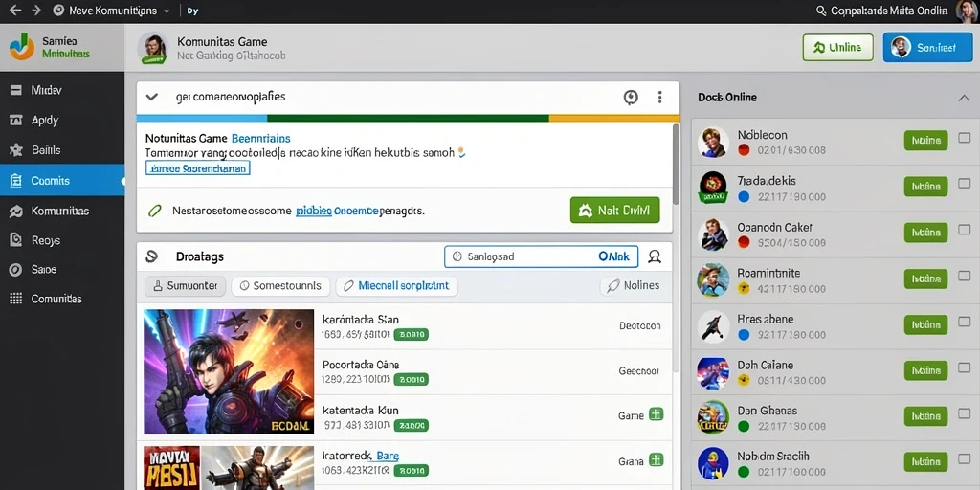Select the Sumuonter filter tab
The width and height of the screenshot is (980, 490).
click(185, 285)
